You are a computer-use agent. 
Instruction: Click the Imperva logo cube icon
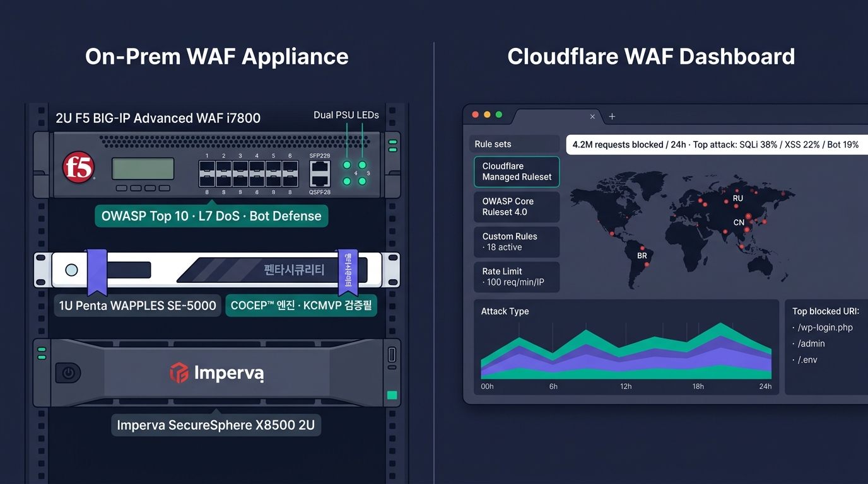point(179,372)
